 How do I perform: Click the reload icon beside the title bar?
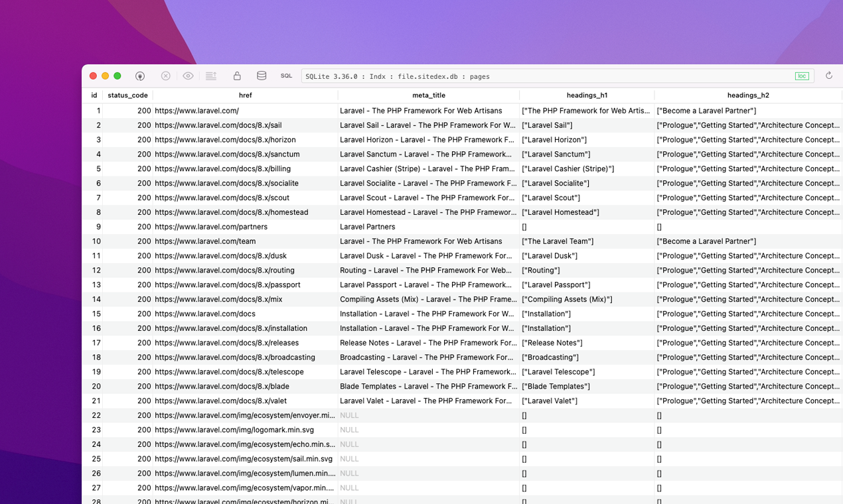click(x=829, y=76)
